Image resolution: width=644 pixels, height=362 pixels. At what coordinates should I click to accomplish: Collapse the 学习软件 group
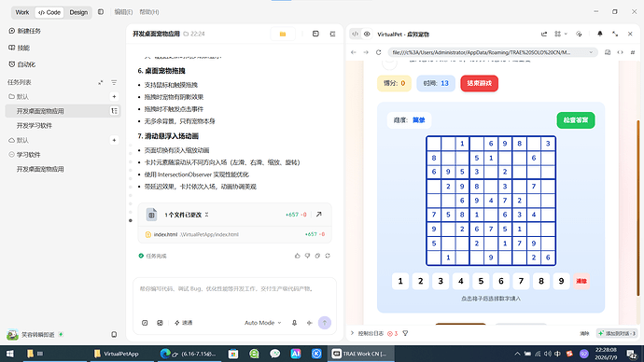(11, 155)
